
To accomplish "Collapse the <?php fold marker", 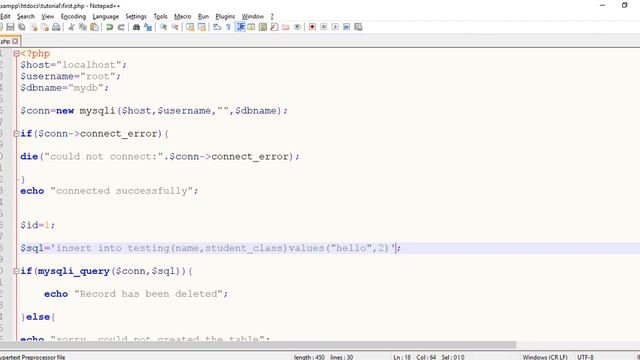I will click(x=16, y=53).
